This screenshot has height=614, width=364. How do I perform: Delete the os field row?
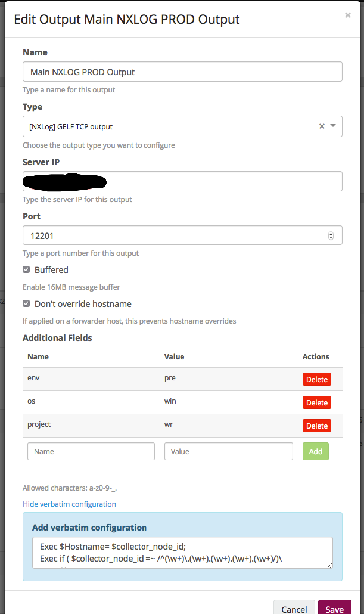click(316, 402)
